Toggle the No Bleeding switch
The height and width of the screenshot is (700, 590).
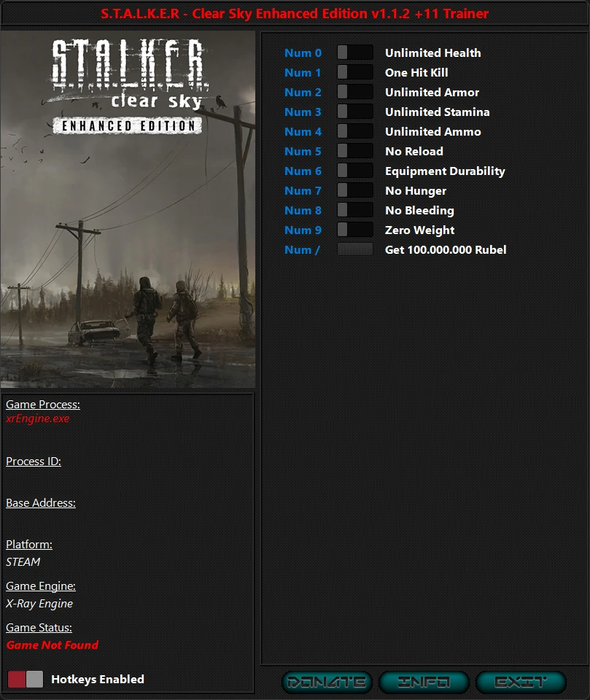pos(354,210)
